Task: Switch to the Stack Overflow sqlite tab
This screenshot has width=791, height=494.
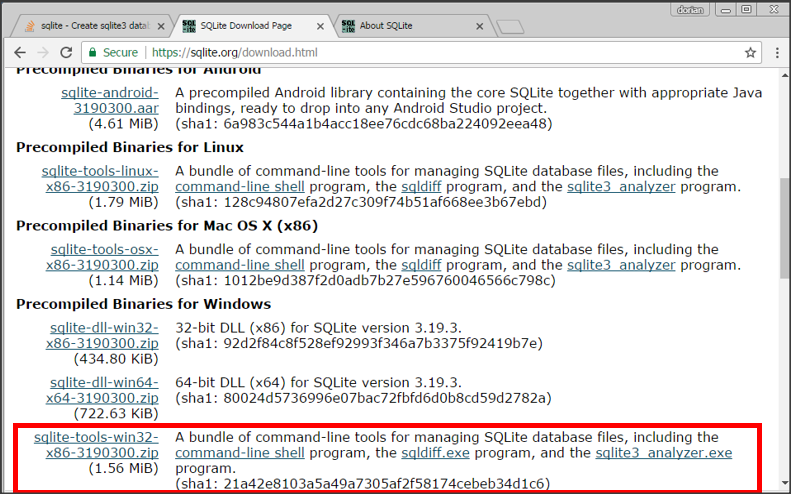Action: (91, 26)
